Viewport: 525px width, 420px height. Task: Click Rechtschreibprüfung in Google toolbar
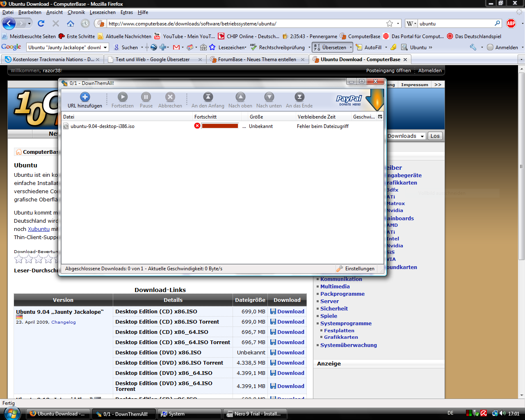pos(278,48)
